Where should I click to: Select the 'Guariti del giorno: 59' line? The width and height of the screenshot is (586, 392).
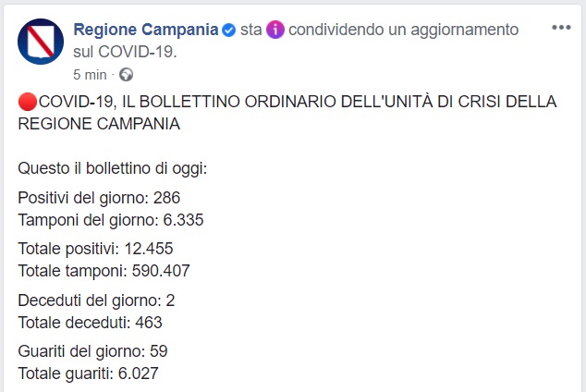pyautogui.click(x=92, y=351)
